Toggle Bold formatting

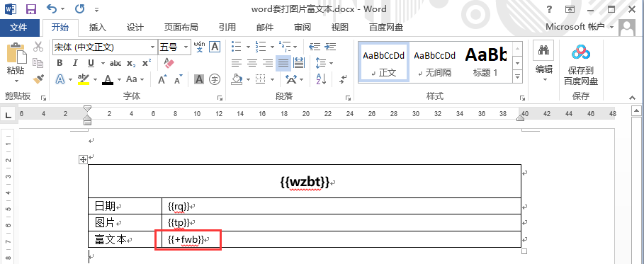coord(60,63)
